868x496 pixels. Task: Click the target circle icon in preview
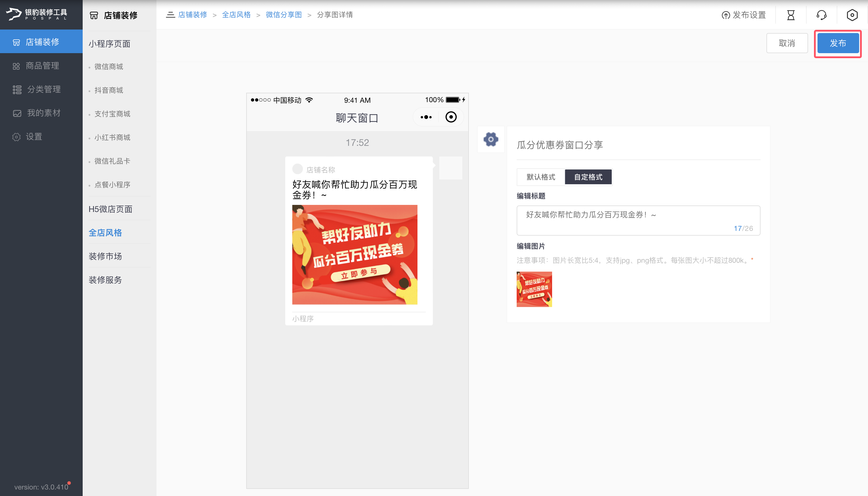tap(451, 117)
